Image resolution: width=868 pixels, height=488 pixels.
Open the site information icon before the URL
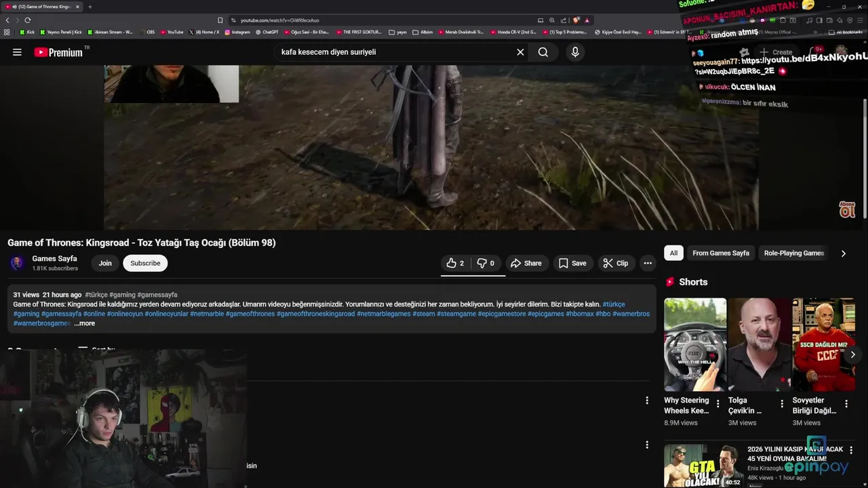[x=234, y=20]
